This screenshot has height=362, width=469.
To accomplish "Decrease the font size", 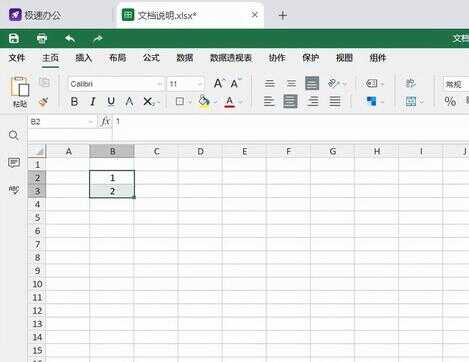I will [235, 83].
